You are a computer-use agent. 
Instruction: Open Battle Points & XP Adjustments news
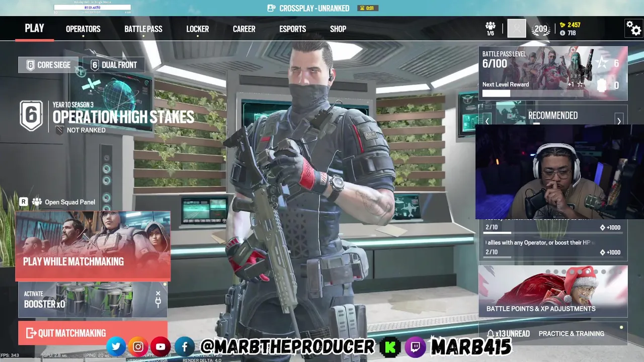click(553, 292)
